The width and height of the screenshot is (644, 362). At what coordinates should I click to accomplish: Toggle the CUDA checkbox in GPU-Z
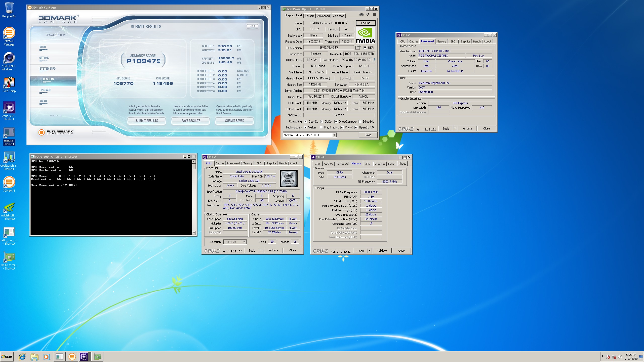tap(321, 121)
